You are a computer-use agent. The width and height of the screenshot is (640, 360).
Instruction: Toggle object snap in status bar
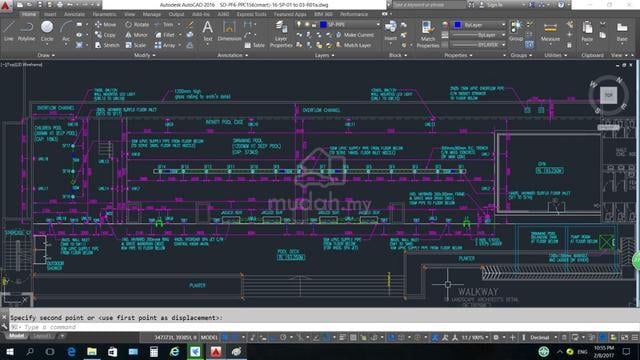[326, 338]
